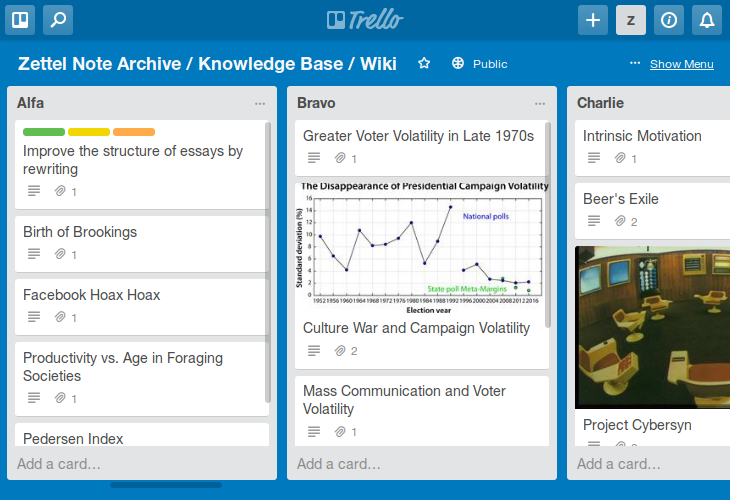Open the boards icon in header
Viewport: 730px width, 500px height.
tap(20, 20)
